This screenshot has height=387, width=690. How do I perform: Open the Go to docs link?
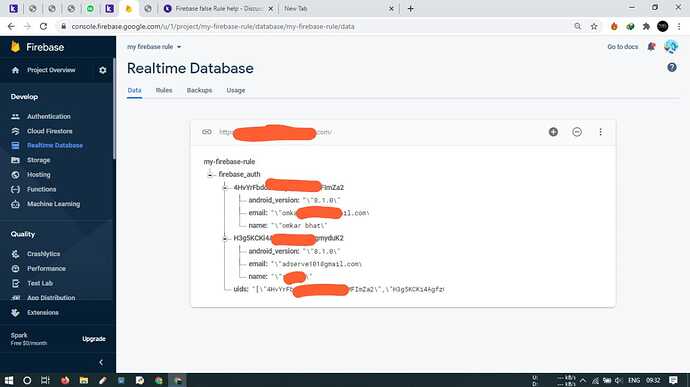click(622, 47)
